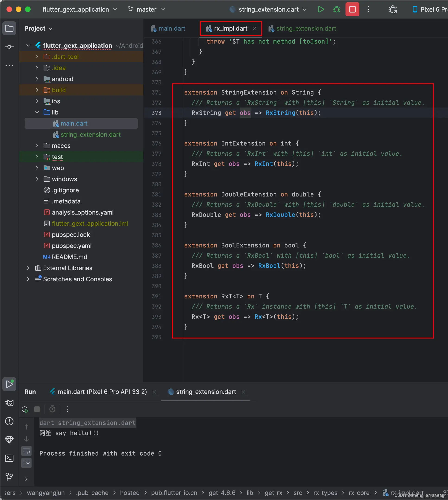Collapse the lib folder
Viewport: 448px width, 500px height.
click(x=37, y=112)
